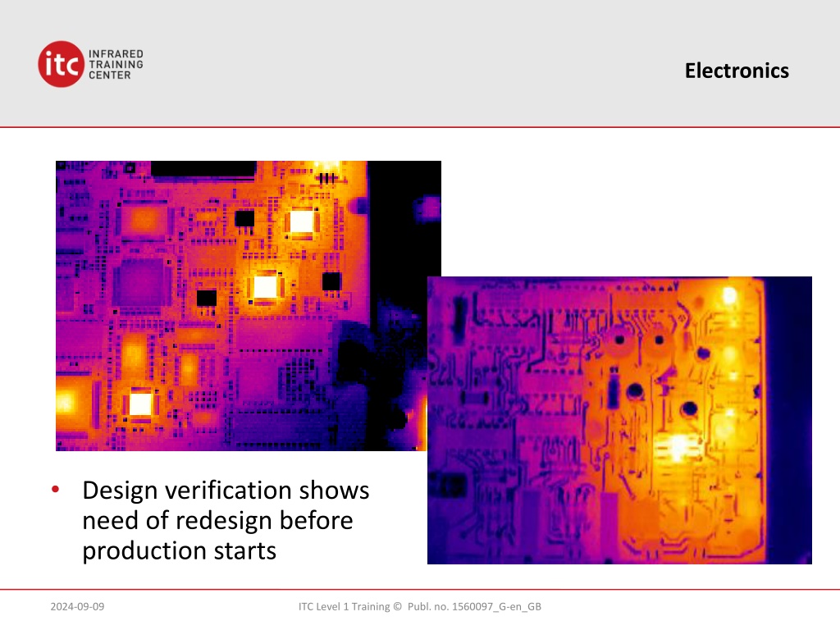
Task: Click the red ITC circle logo
Action: (x=61, y=64)
